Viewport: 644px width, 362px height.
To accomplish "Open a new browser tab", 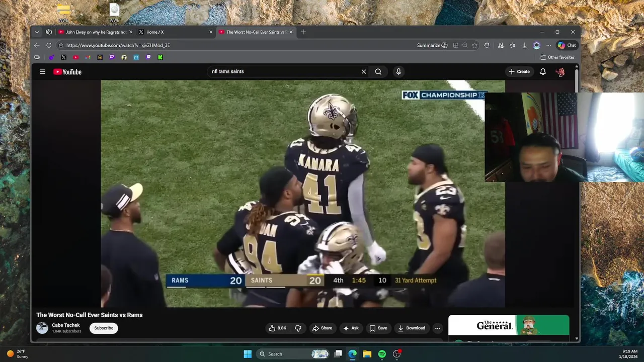I will coord(303,32).
